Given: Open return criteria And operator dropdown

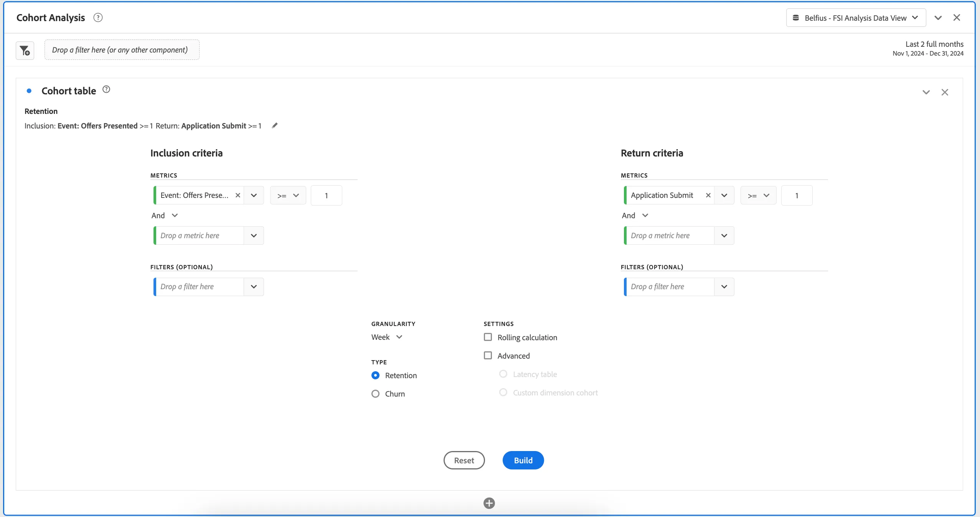Looking at the screenshot, I should (x=635, y=216).
